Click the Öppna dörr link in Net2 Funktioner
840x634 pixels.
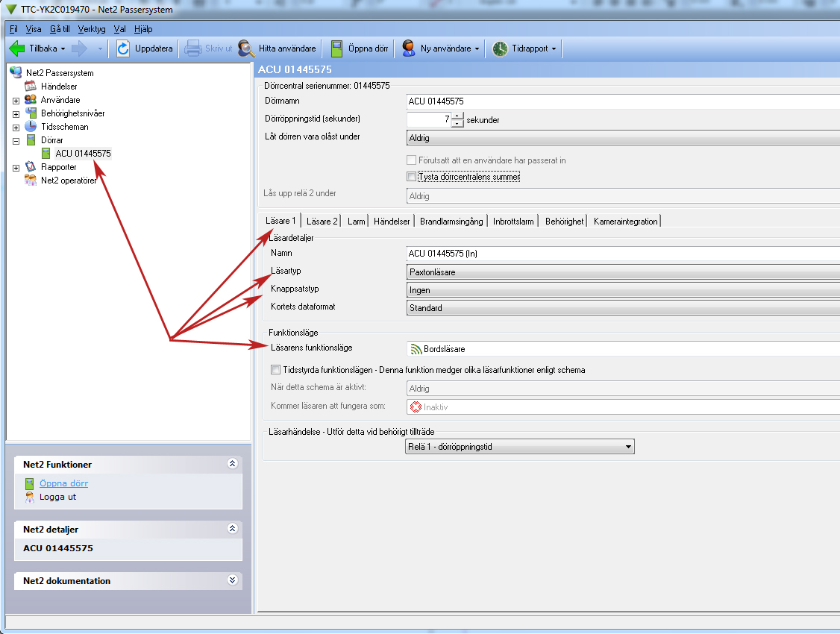63,483
